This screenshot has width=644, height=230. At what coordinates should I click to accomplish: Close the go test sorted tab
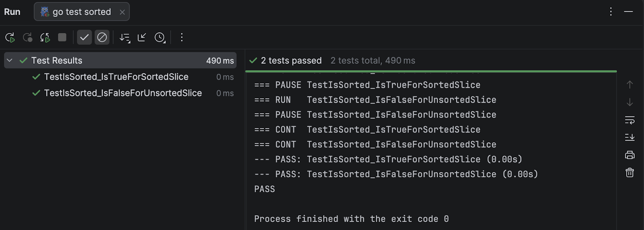[122, 12]
